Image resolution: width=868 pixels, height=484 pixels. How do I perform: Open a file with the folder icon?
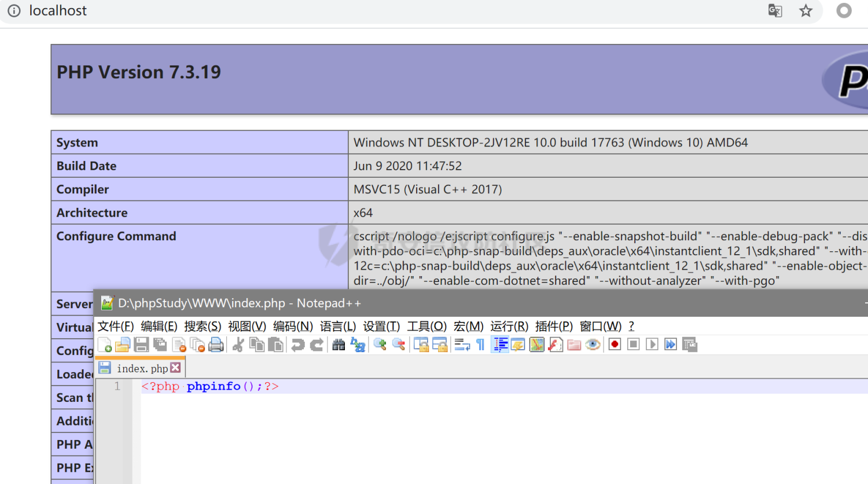[x=123, y=345]
